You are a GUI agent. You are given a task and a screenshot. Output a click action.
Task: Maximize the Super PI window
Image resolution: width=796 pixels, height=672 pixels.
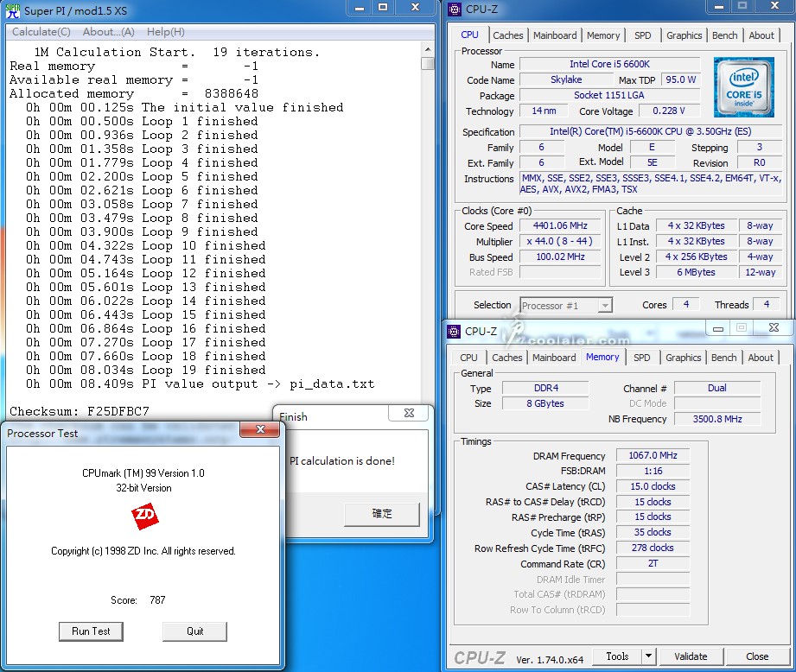click(x=383, y=8)
